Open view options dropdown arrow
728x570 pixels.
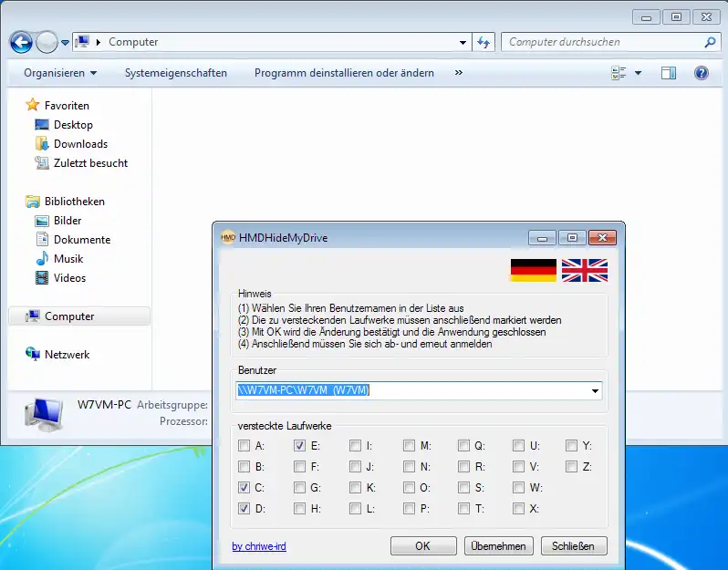(x=638, y=73)
